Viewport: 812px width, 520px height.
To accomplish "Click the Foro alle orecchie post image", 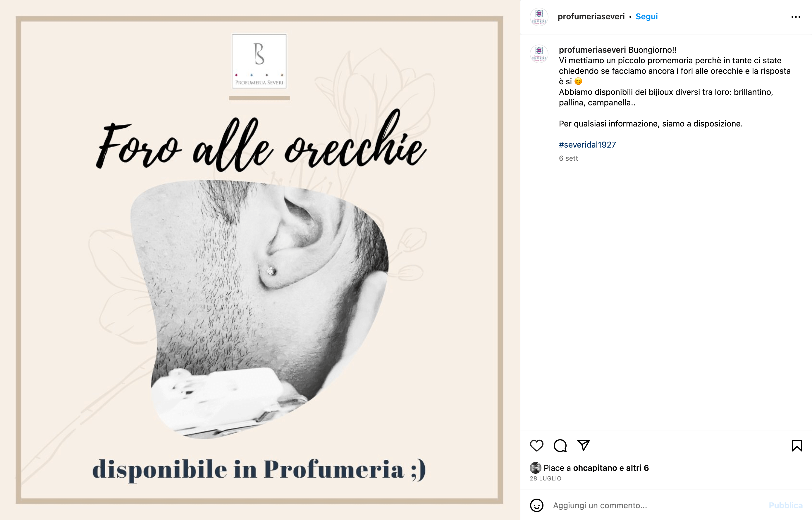I will coord(259,260).
